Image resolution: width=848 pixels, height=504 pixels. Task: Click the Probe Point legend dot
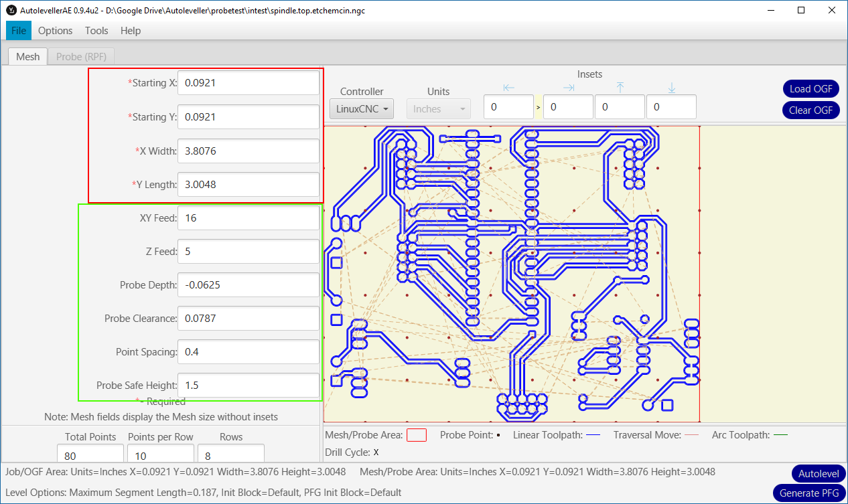(498, 436)
